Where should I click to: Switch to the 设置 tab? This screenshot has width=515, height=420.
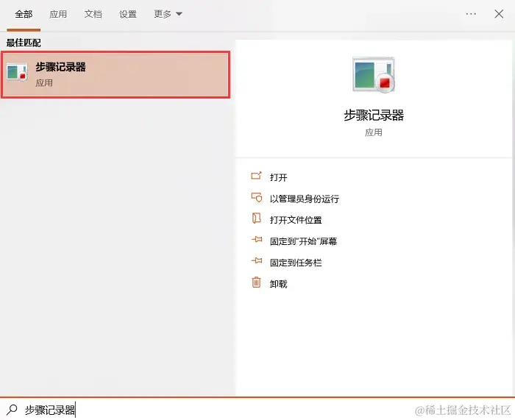pos(128,14)
